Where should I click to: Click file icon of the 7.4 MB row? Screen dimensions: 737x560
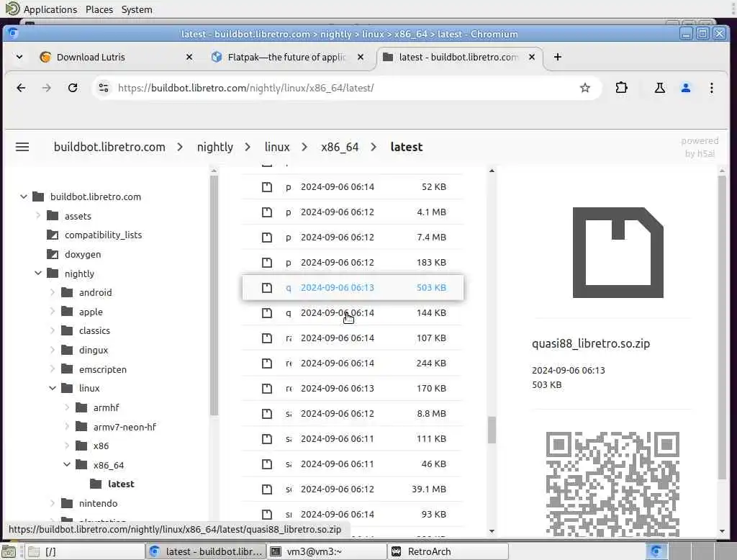266,238
